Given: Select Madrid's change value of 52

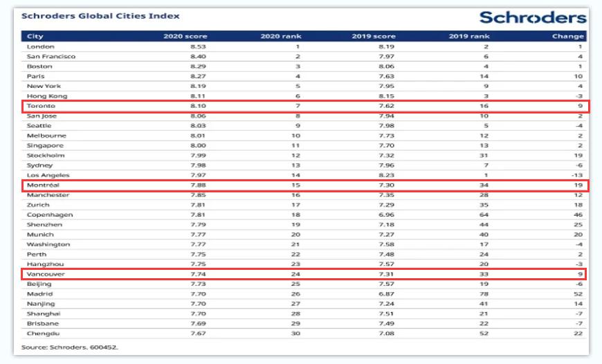Looking at the screenshot, I should pos(579,294).
